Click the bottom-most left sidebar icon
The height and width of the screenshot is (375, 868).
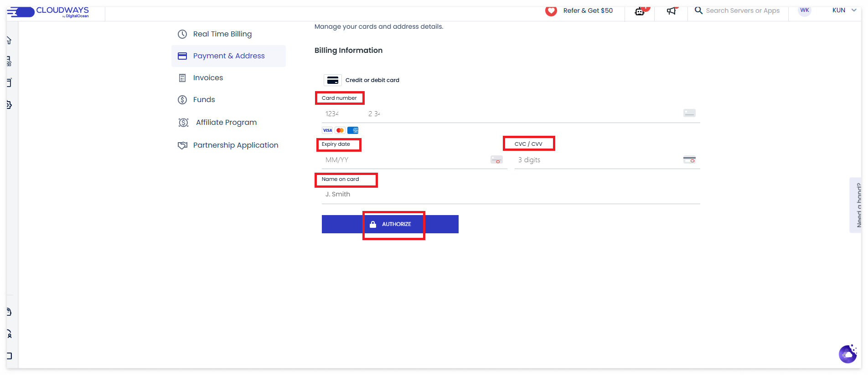pos(9,356)
